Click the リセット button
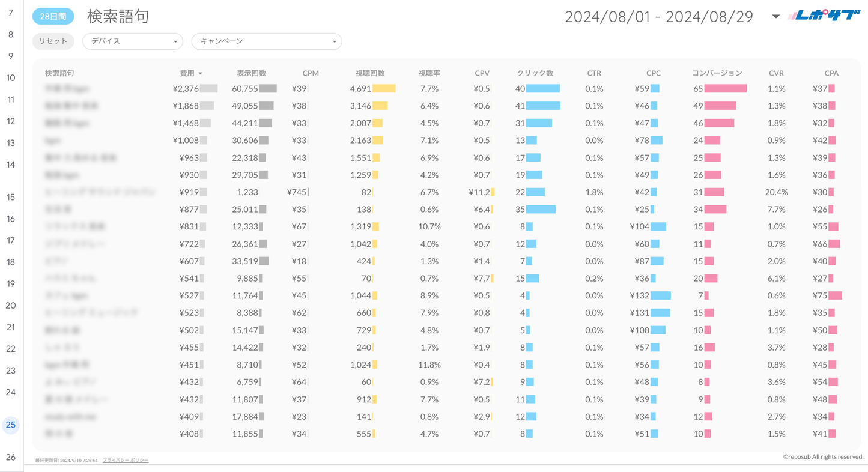 click(x=53, y=41)
